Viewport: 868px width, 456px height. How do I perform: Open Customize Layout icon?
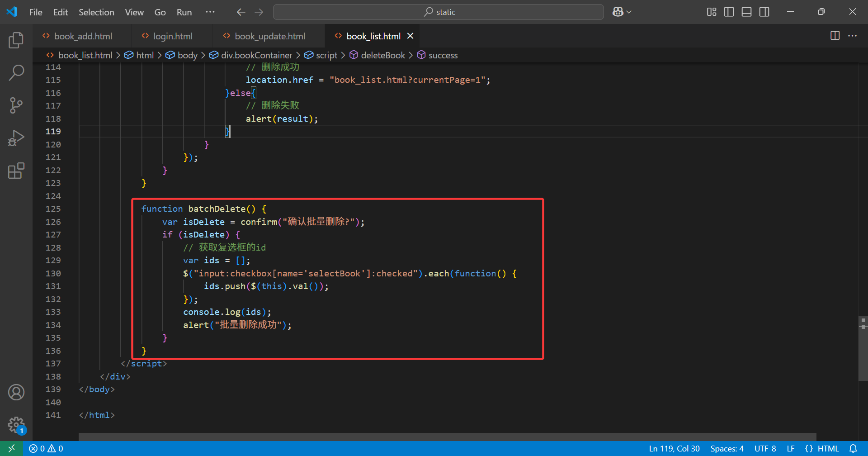click(x=712, y=12)
